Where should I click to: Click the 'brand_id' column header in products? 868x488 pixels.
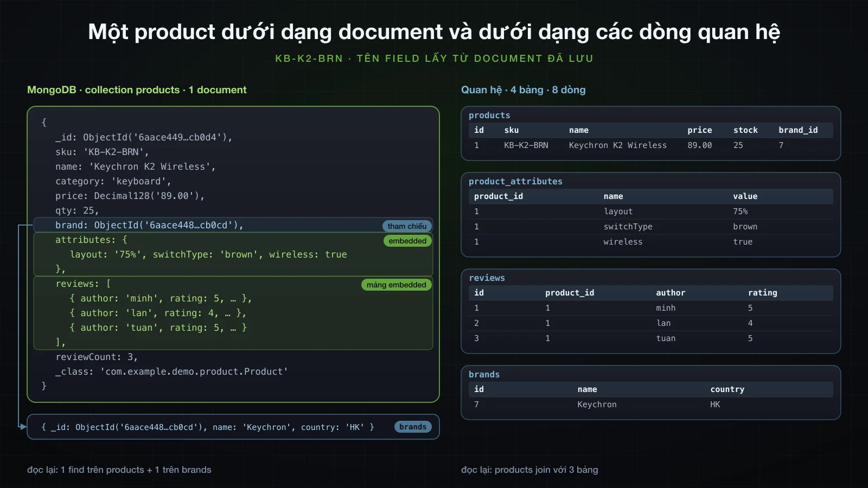click(798, 130)
